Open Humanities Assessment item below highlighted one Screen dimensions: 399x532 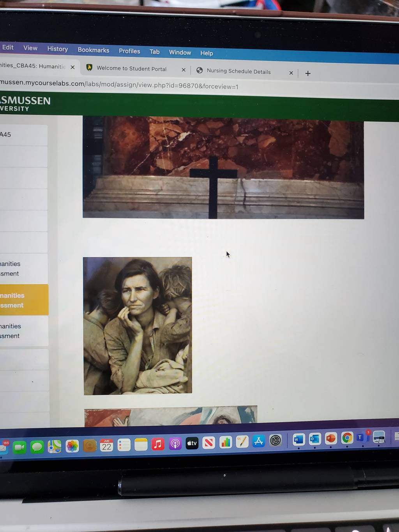(24, 331)
